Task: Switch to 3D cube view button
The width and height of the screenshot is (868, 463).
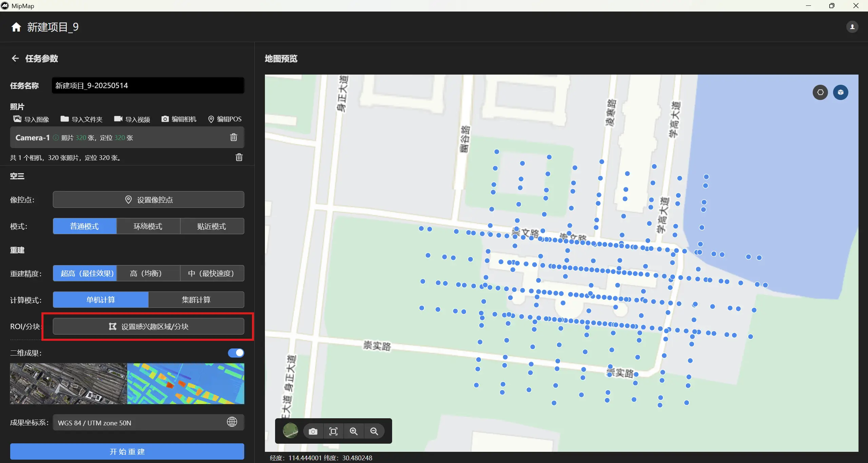Action: pos(841,92)
